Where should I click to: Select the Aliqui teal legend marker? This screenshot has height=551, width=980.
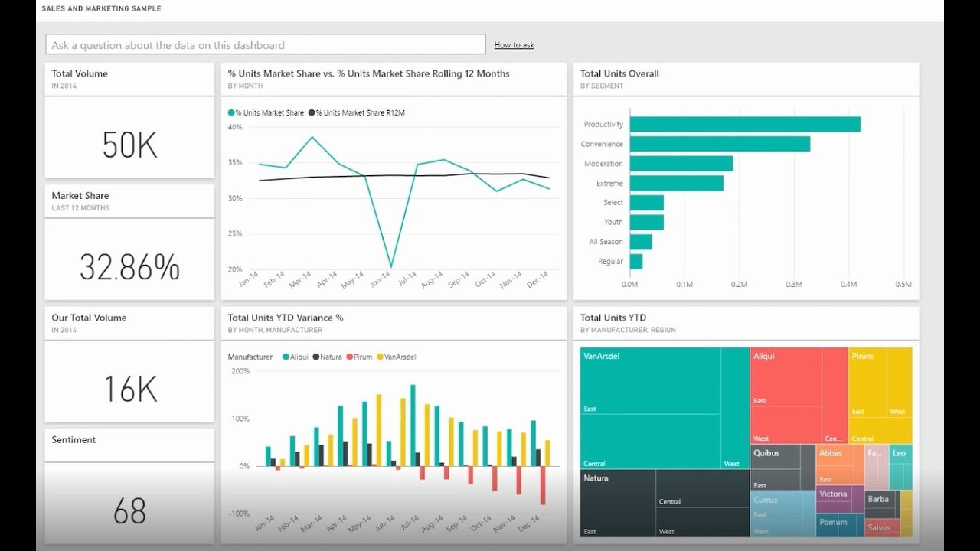click(x=286, y=357)
